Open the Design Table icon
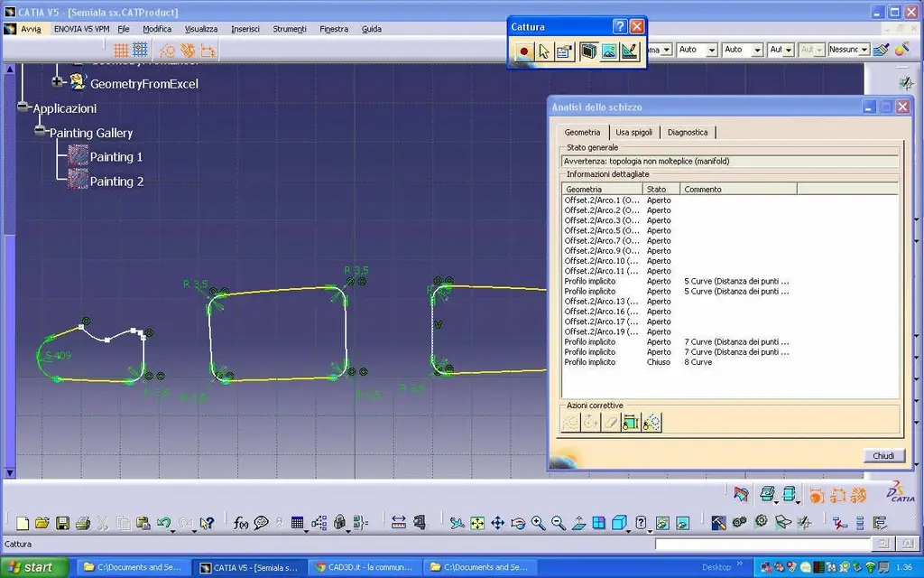The height and width of the screenshot is (578, 924). coord(298,523)
